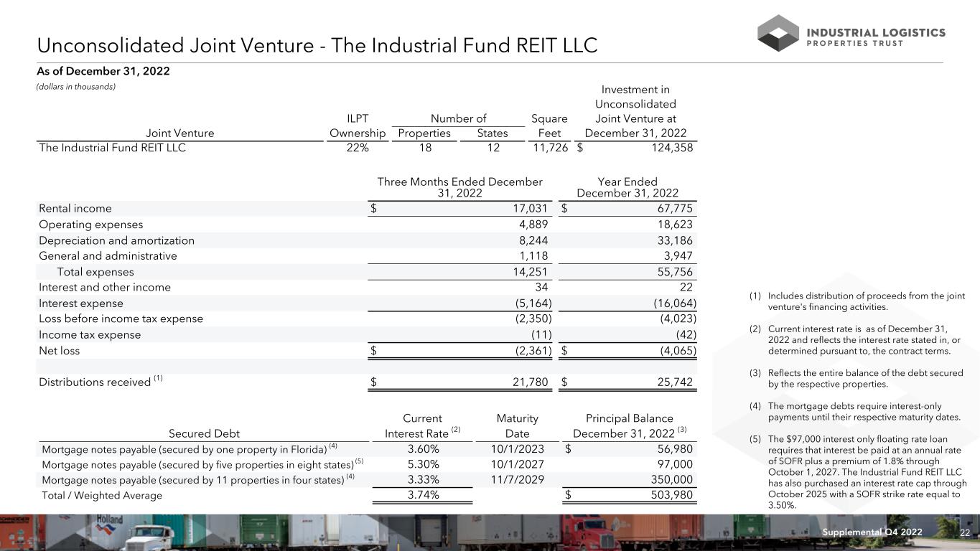
Task: Click footnote (5) about the $97,000 floating rate loan
Action: click(865, 471)
